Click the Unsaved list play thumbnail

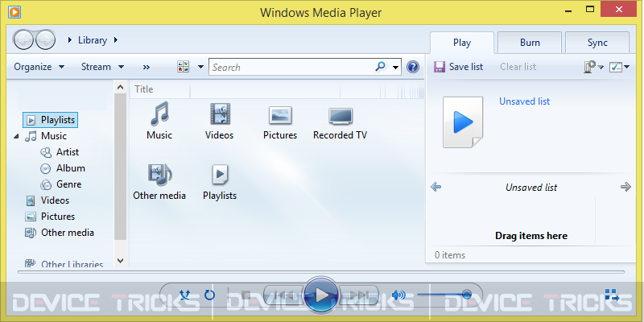coord(463,122)
